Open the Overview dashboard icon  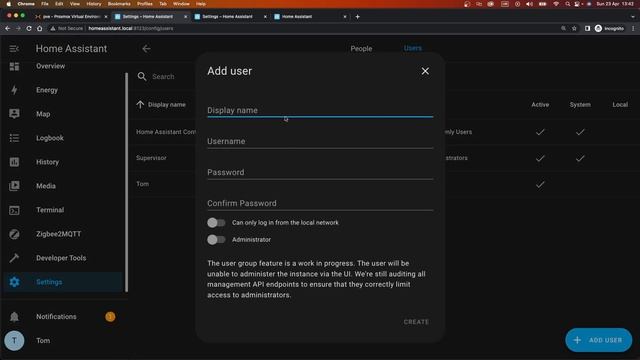click(x=14, y=66)
